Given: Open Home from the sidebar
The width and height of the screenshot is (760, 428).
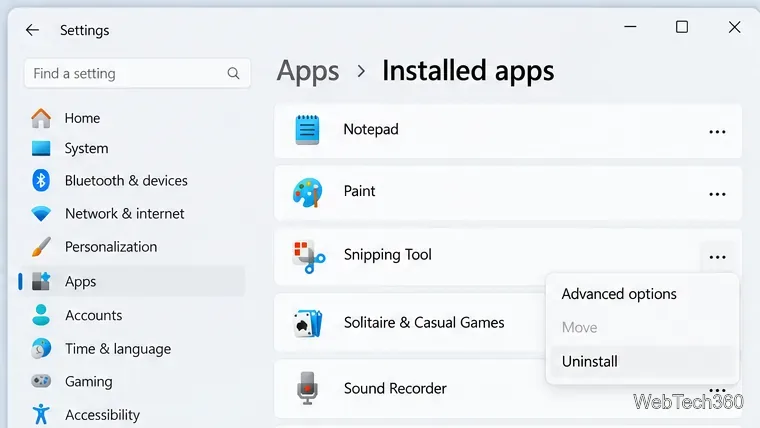Looking at the screenshot, I should pos(82,118).
